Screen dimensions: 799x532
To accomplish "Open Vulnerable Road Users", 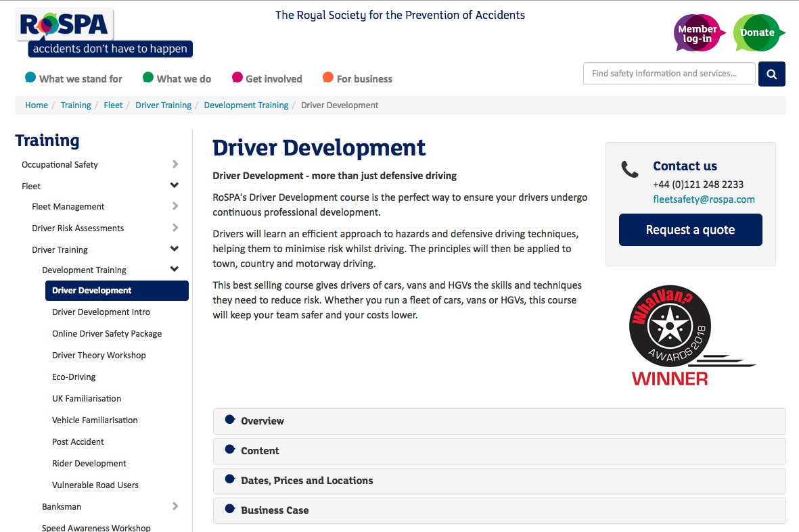I will [95, 485].
